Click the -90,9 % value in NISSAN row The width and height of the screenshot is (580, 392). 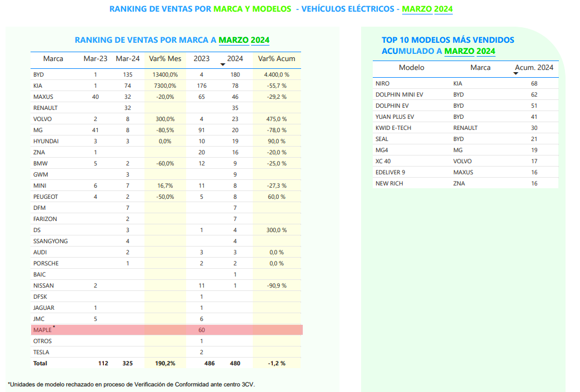[x=277, y=285]
